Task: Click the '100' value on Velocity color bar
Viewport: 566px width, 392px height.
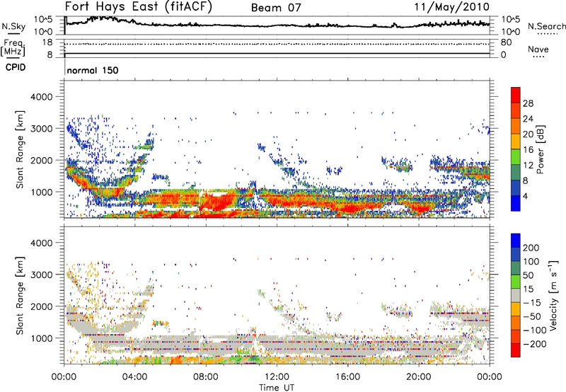Action: pos(531,262)
